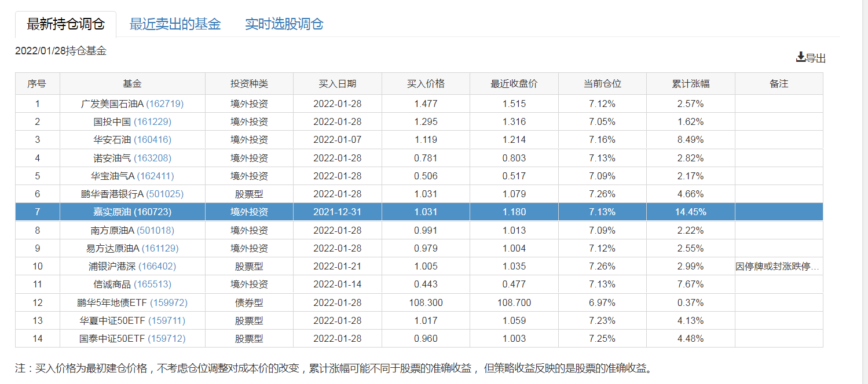This screenshot has height=384, width=868.
Task: Click the 最近收盘价 column header
Action: (514, 84)
